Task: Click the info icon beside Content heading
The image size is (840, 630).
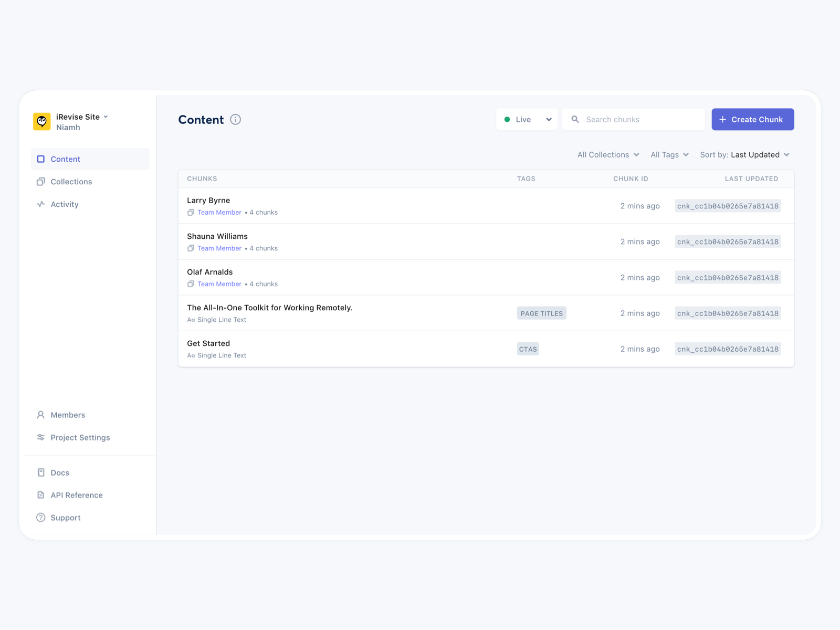Action: [235, 119]
